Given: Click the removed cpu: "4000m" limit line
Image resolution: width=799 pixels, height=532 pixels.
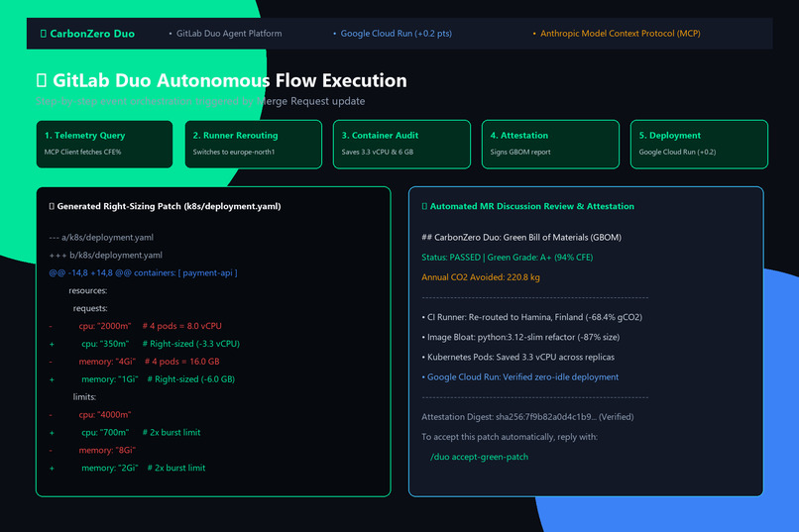Looking at the screenshot, I should (89, 414).
